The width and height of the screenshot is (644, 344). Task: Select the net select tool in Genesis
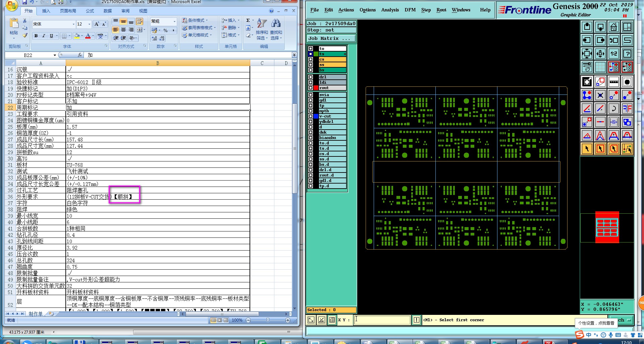pyautogui.click(x=627, y=149)
